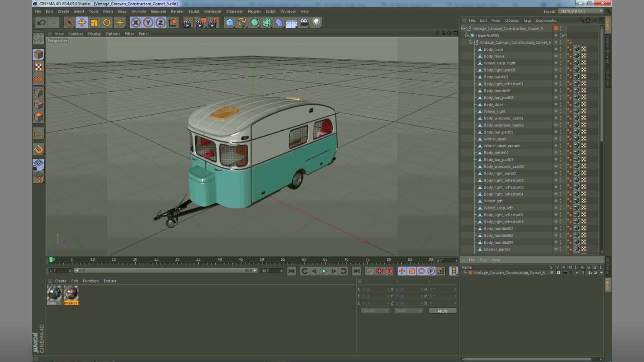Click the Apply button
This screenshot has width=644, height=362.
point(442,311)
